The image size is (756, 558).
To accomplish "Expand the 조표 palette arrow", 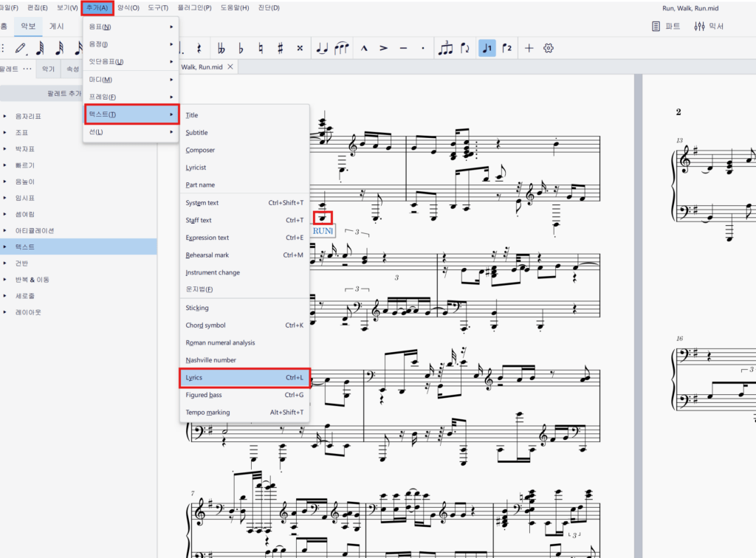I will [x=5, y=133].
